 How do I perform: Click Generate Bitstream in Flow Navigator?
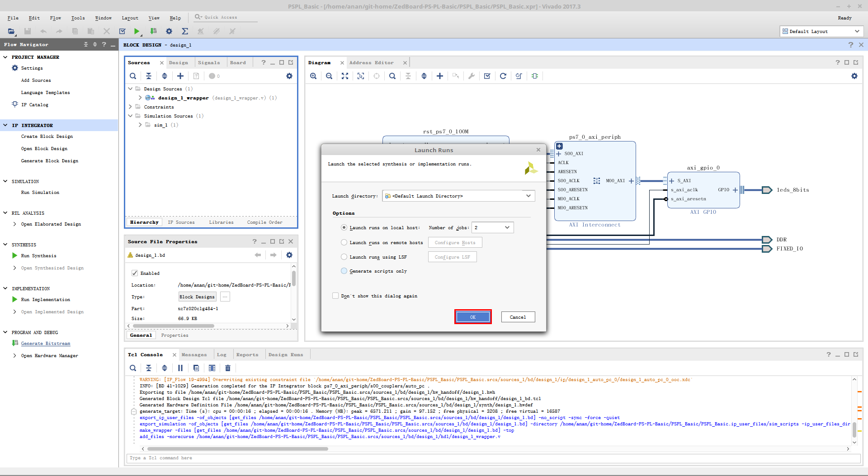45,344
